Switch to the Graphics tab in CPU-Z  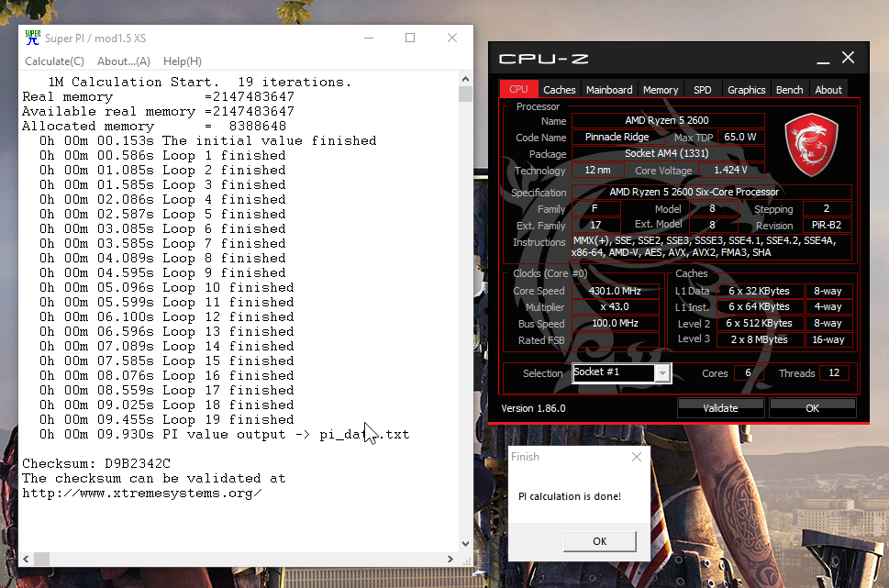tap(746, 90)
